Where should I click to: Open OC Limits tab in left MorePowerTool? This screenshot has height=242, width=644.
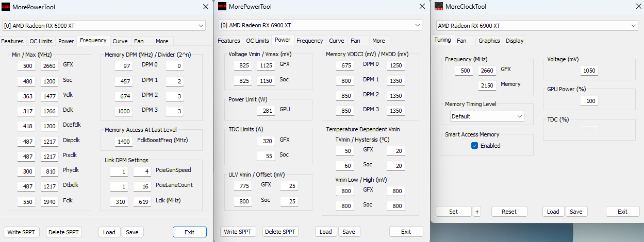(41, 41)
